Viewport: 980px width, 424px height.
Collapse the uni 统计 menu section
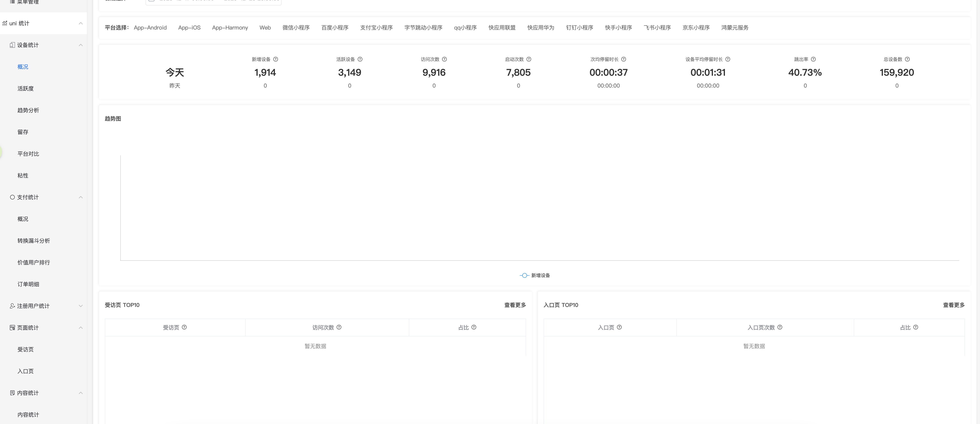[x=81, y=23]
